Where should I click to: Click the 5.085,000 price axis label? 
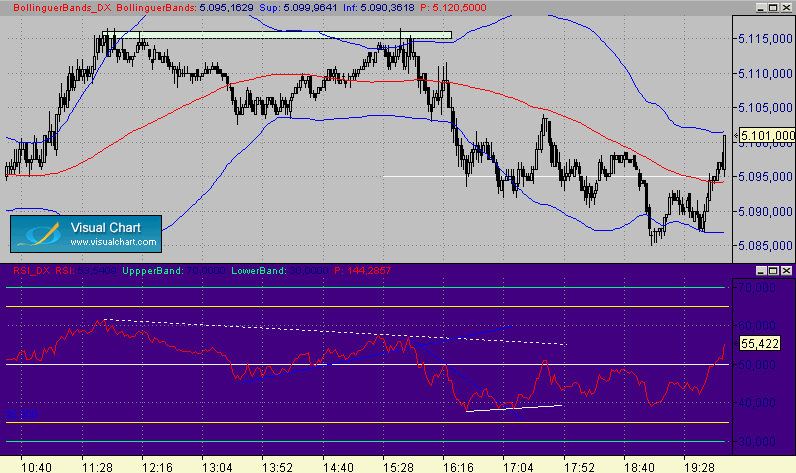(x=765, y=246)
